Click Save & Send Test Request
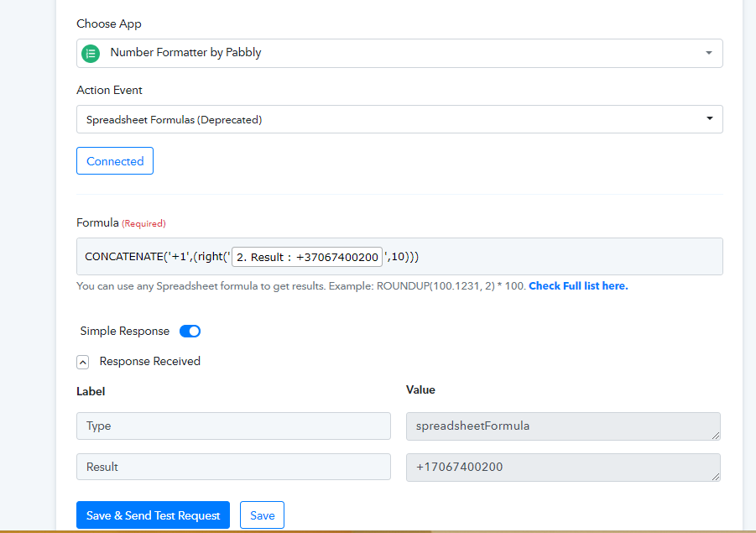756x533 pixels. pos(153,515)
